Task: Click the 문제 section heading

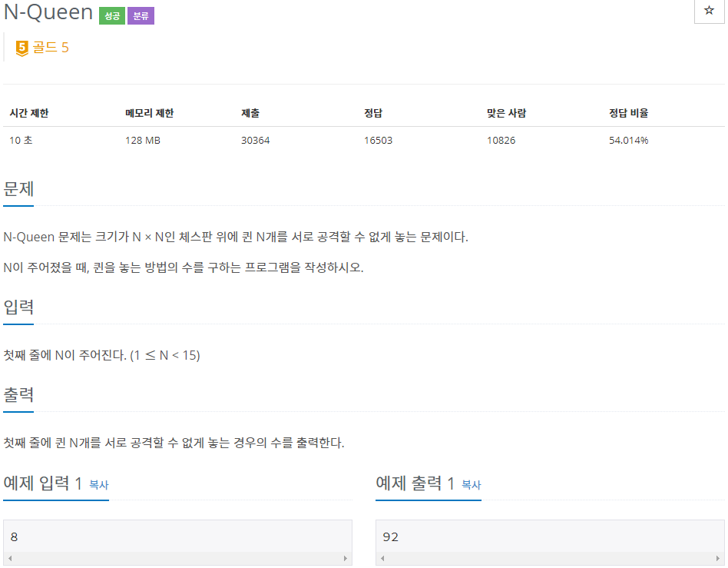Action: (x=18, y=189)
